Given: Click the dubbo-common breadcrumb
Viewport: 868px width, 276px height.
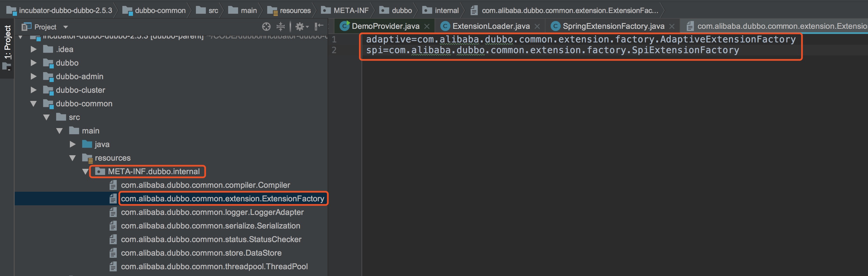Looking at the screenshot, I should click(154, 10).
